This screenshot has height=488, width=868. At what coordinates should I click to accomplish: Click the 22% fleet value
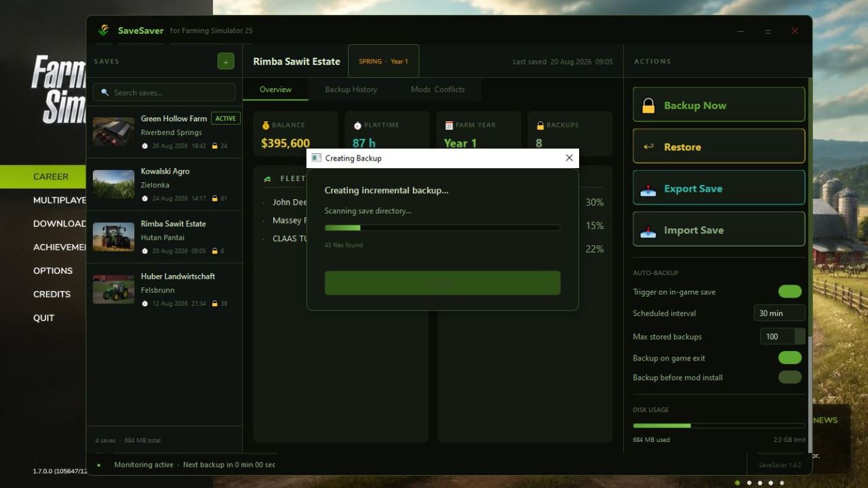point(595,249)
